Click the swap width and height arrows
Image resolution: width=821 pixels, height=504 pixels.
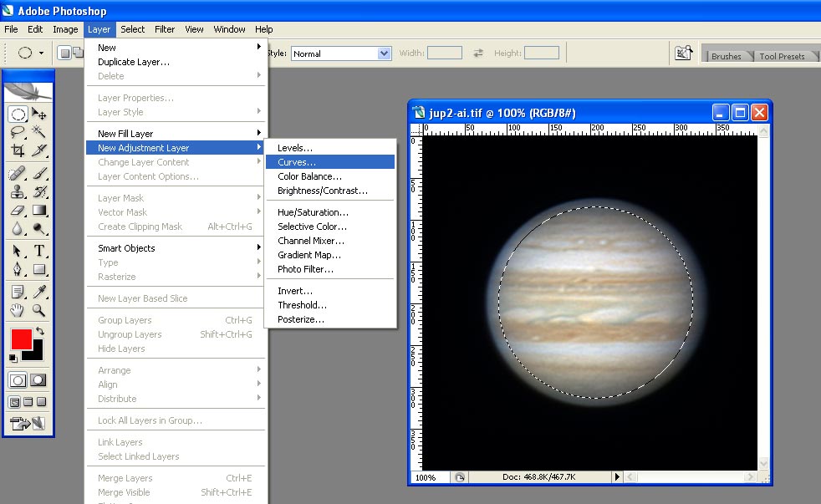[x=478, y=53]
